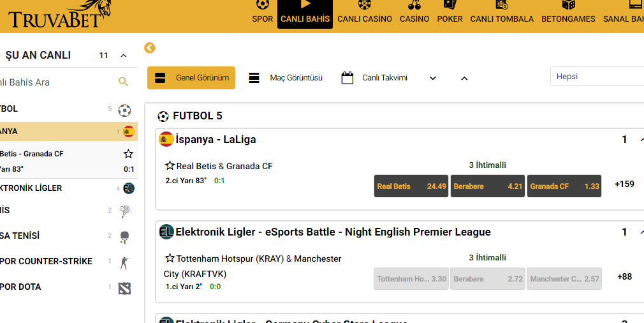Screen dimensions: 644x323
Task: Open the Real Betis & Granada CF match
Action: pyautogui.click(x=224, y=166)
